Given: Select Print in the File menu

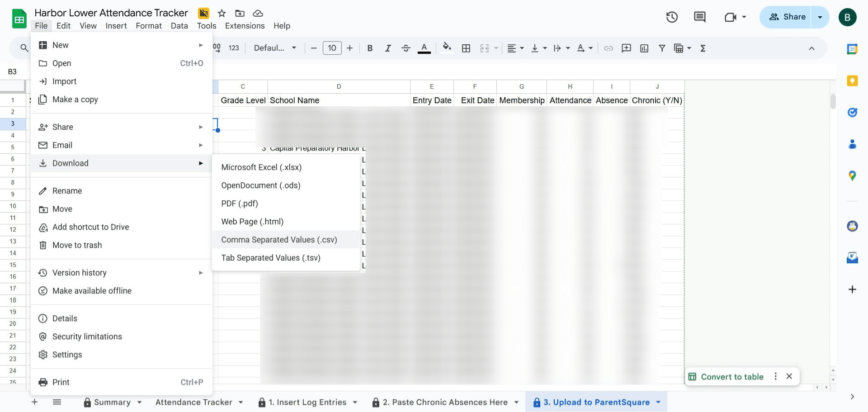Looking at the screenshot, I should tap(121, 382).
